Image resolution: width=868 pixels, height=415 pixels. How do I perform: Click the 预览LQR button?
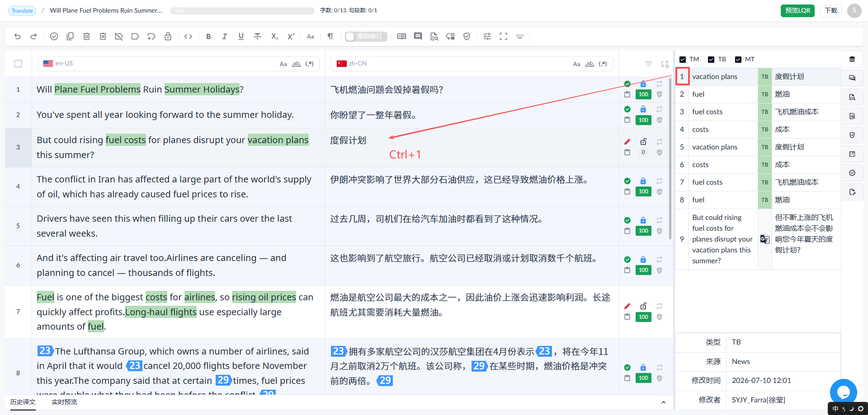tap(797, 10)
